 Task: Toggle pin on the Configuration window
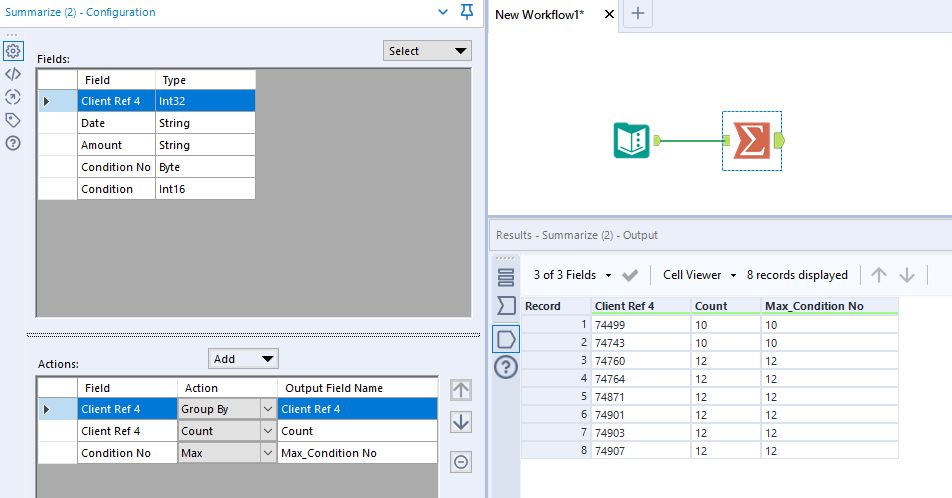point(467,12)
